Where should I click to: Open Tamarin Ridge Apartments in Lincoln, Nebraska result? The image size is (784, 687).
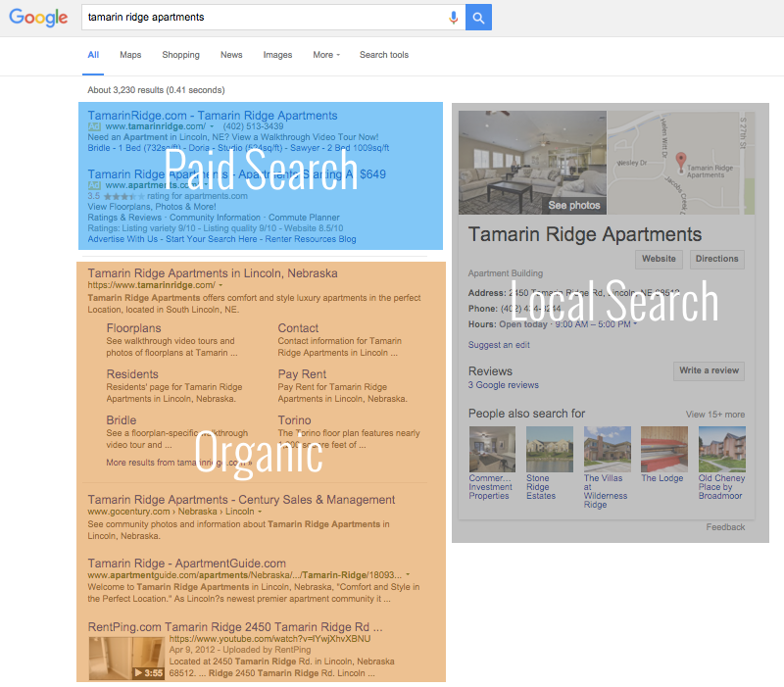point(213,273)
